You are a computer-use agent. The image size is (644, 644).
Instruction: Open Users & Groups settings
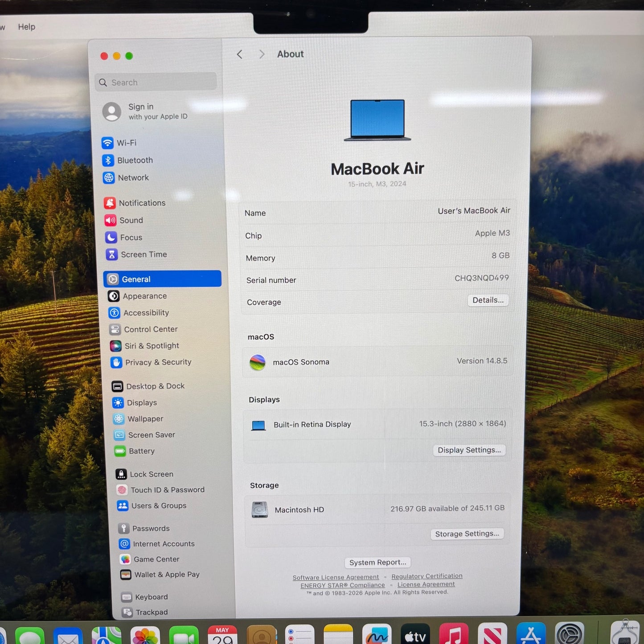coord(152,506)
